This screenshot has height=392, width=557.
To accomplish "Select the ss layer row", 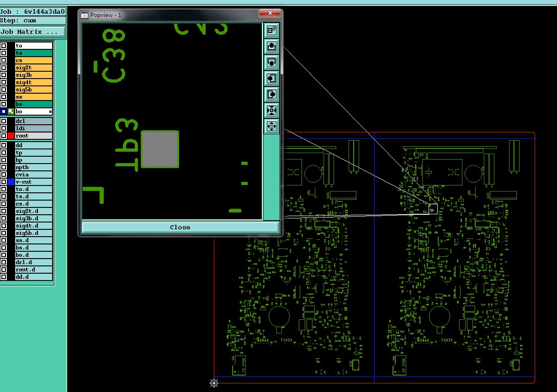I will 33,97.
